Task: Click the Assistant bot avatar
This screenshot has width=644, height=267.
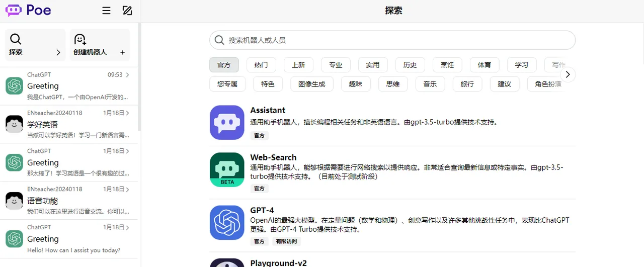Action: (x=227, y=122)
